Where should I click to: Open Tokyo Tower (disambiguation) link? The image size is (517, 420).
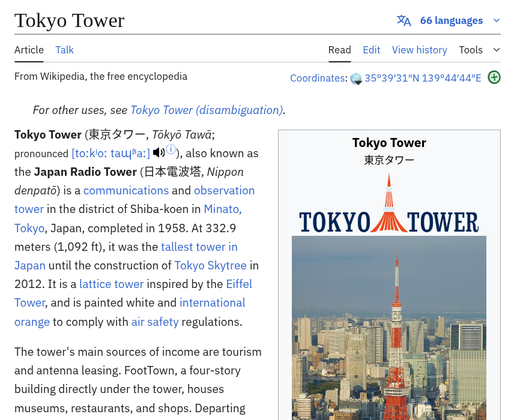[x=207, y=110]
